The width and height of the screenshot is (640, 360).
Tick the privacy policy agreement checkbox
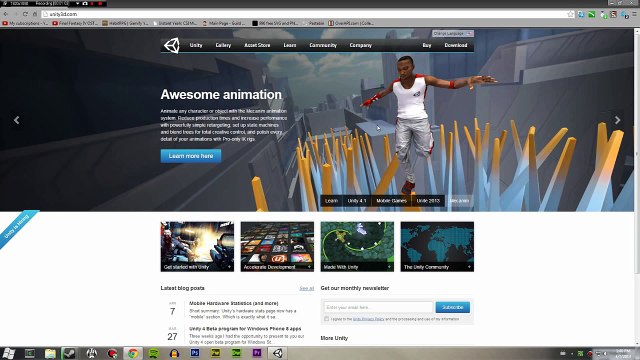click(327, 319)
